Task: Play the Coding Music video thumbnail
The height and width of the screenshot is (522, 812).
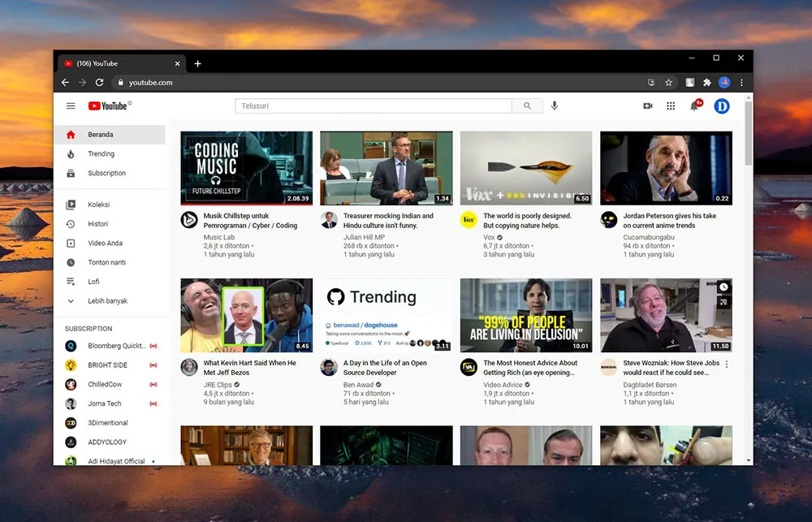Action: pos(246,168)
